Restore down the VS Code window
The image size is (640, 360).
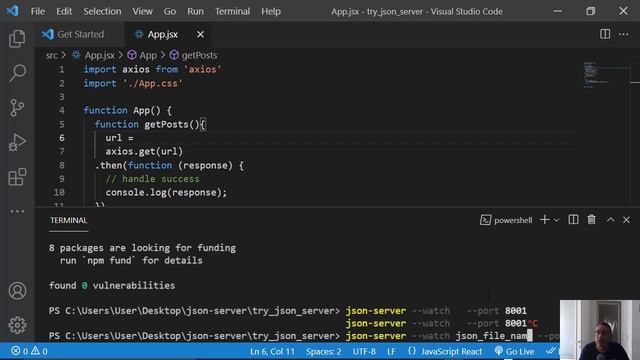pyautogui.click(x=590, y=11)
